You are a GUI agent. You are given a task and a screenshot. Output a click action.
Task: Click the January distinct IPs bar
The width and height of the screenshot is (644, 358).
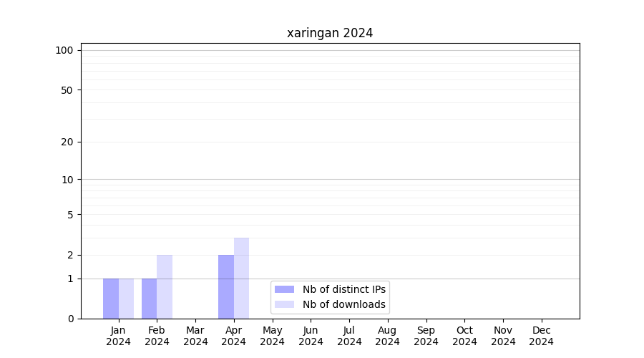(111, 299)
